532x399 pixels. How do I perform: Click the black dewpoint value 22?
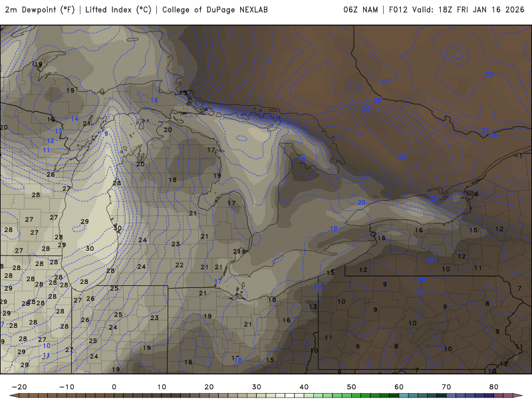[179, 265]
